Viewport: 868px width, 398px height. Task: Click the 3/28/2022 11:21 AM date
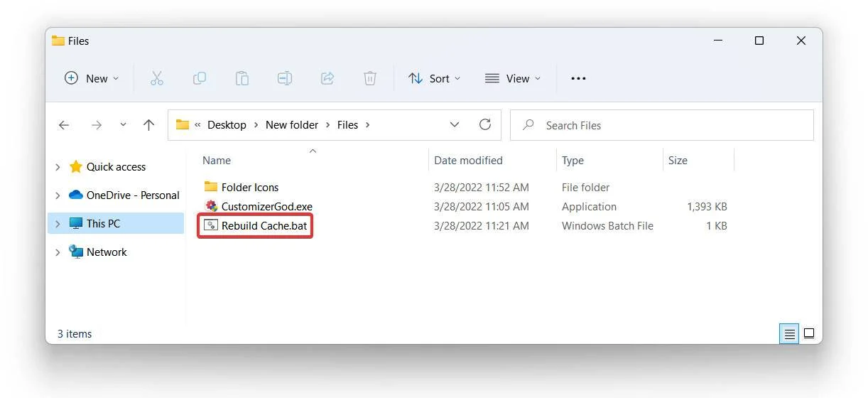pyautogui.click(x=482, y=225)
